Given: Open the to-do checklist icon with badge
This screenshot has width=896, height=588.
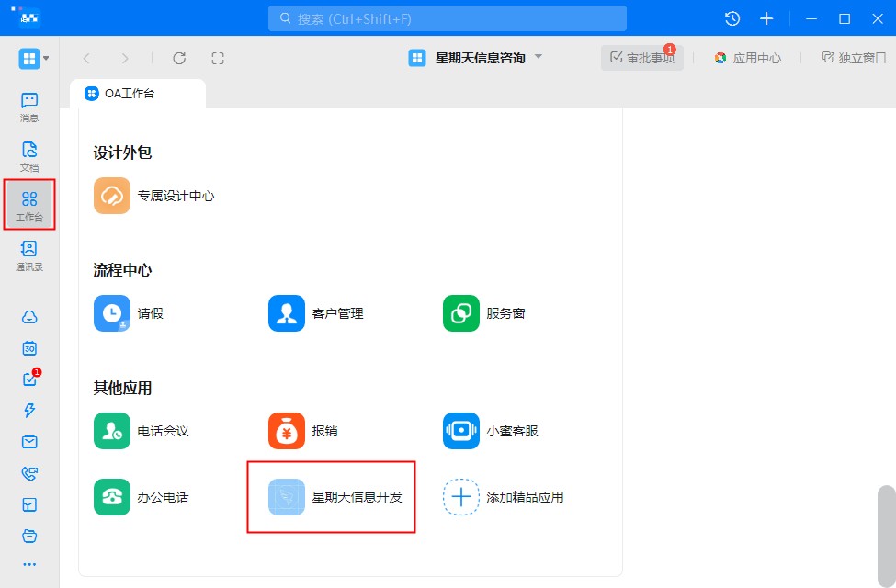Looking at the screenshot, I should [29, 379].
